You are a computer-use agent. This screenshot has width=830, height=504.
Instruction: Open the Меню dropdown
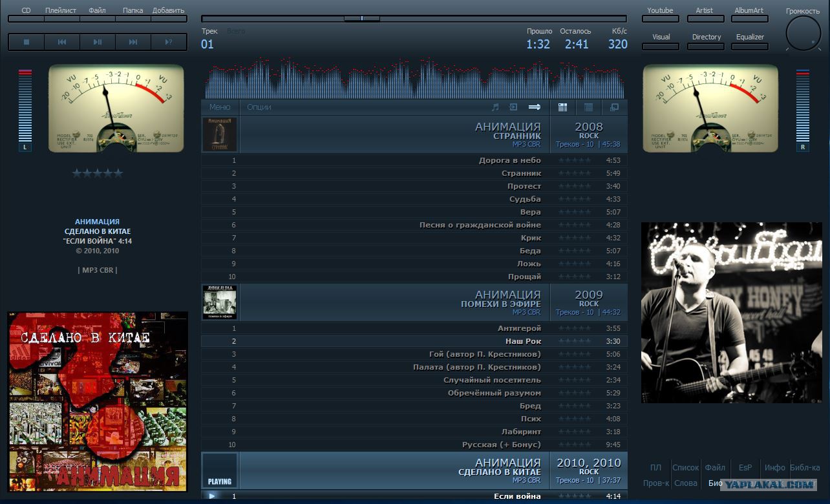220,107
